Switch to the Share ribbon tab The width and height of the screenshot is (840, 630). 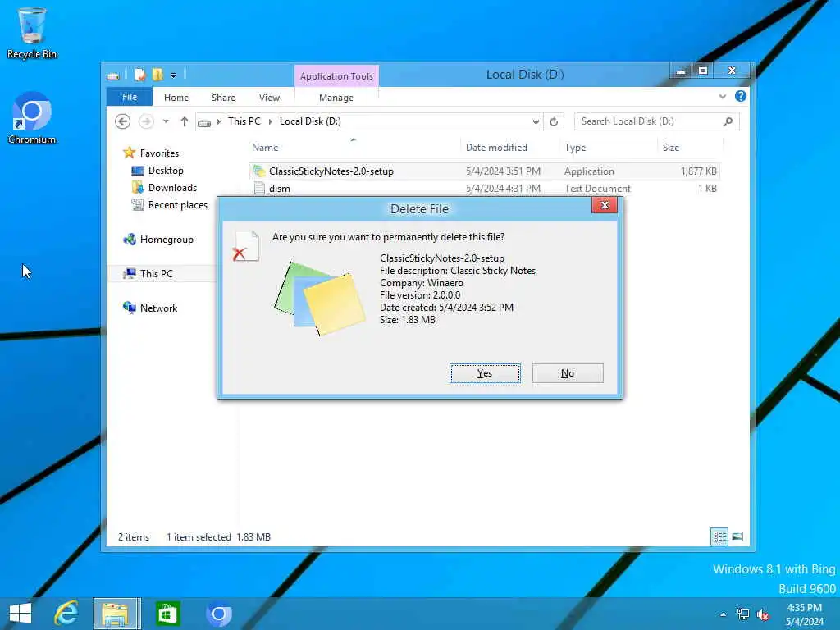(x=223, y=98)
